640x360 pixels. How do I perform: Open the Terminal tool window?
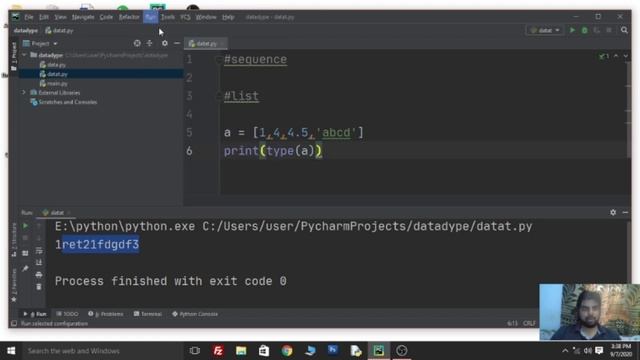[148, 314]
